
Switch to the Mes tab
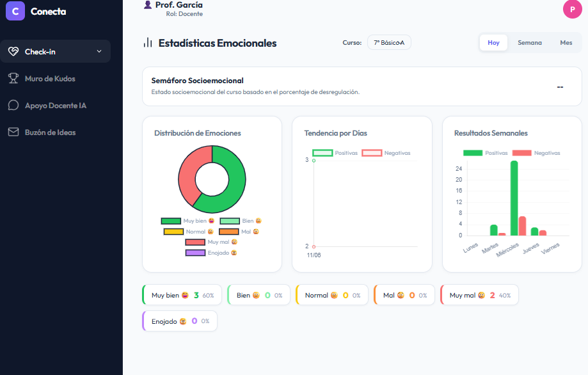pyautogui.click(x=566, y=43)
